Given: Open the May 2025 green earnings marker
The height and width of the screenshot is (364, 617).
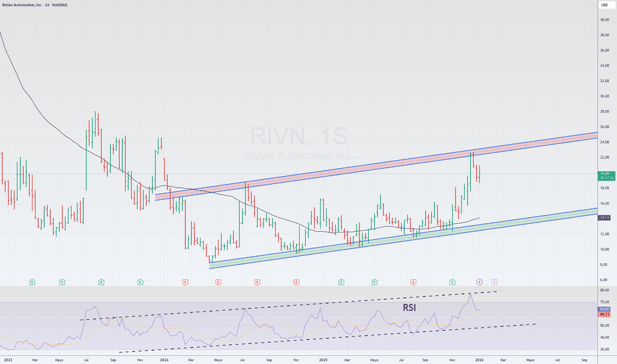Looking at the screenshot, I should (x=375, y=282).
